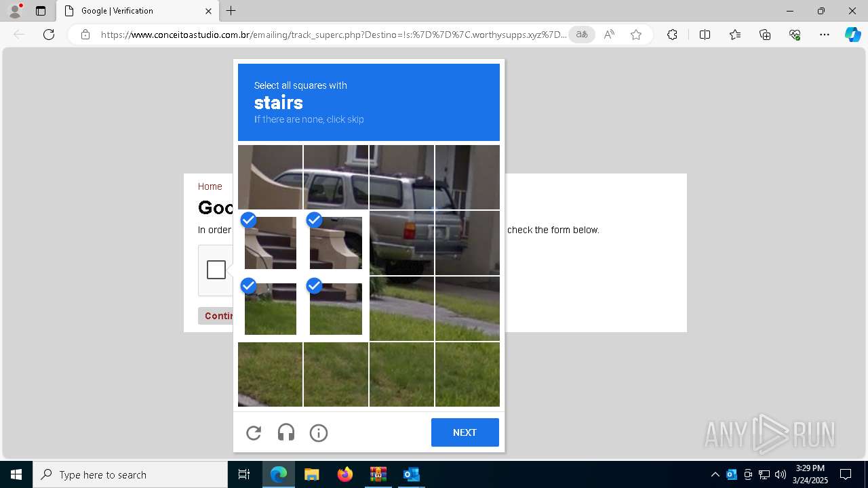Deselect the lower-left checked stairs tile
This screenshot has width=868, height=488.
(x=270, y=308)
